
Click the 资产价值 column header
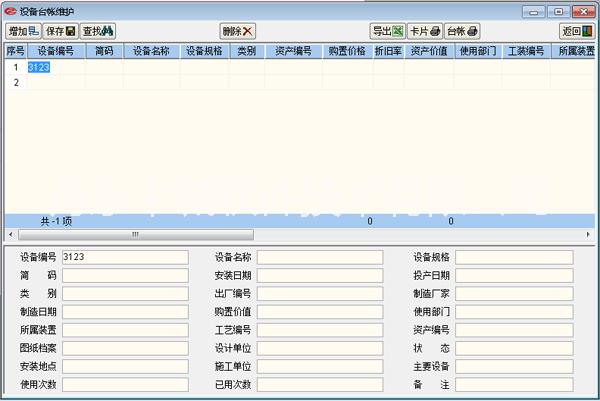point(429,51)
